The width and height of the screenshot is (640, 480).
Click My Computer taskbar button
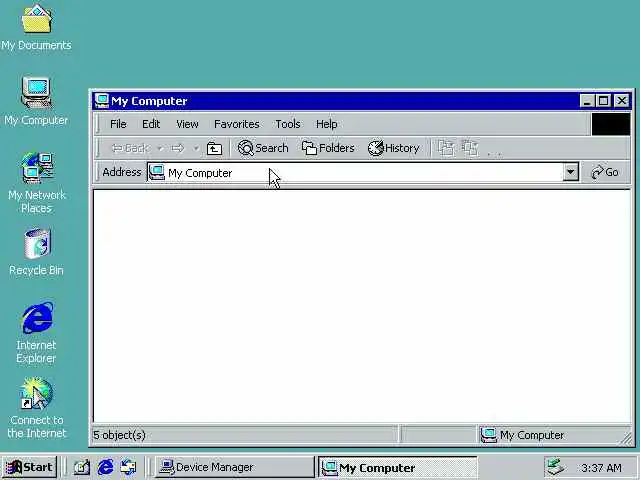398,467
